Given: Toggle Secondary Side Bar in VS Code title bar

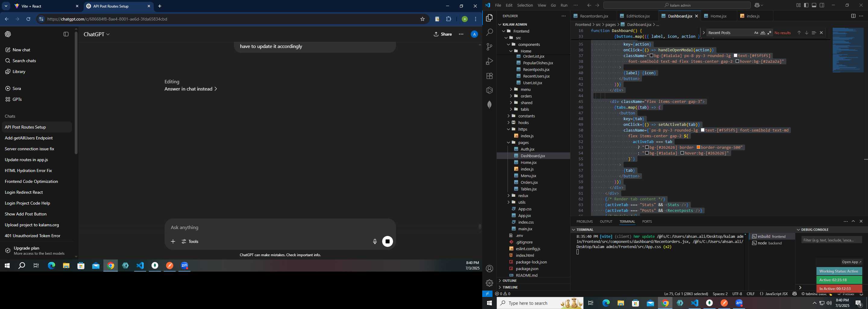Looking at the screenshot, I should (x=822, y=5).
